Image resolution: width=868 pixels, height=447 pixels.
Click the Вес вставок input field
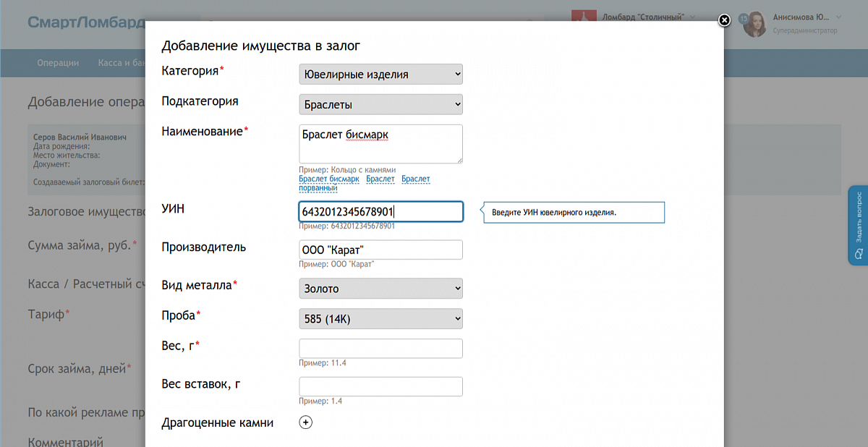pyautogui.click(x=380, y=386)
